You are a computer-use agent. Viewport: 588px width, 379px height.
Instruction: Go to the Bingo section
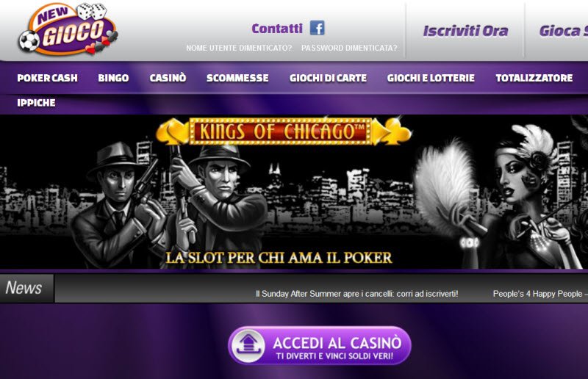113,78
